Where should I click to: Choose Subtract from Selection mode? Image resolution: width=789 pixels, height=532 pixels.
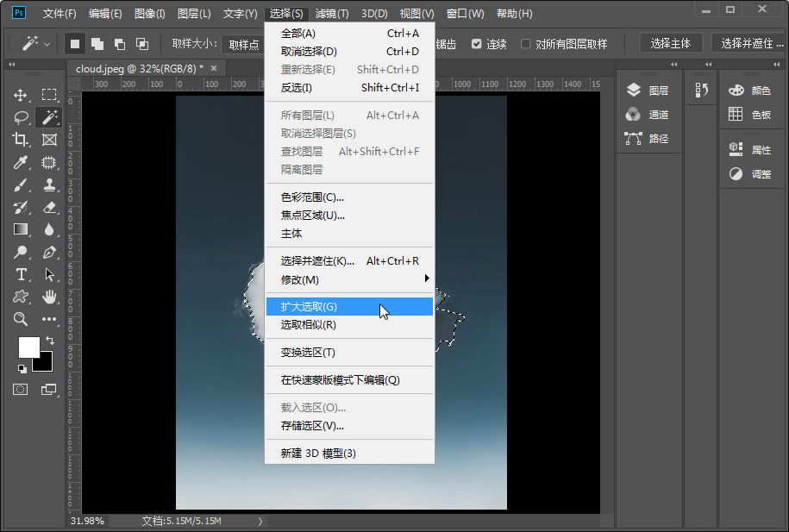click(x=120, y=44)
